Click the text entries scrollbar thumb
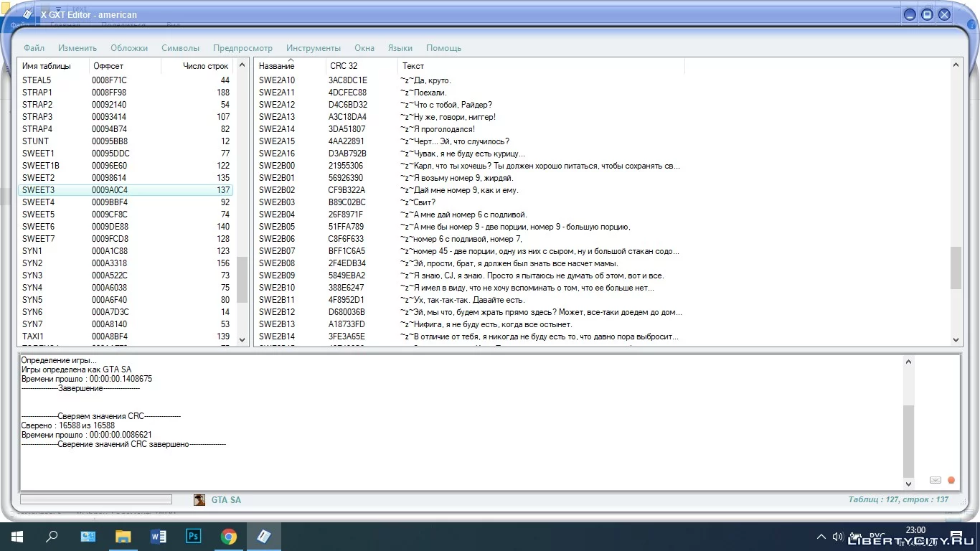Viewport: 980px width, 551px height. point(956,268)
